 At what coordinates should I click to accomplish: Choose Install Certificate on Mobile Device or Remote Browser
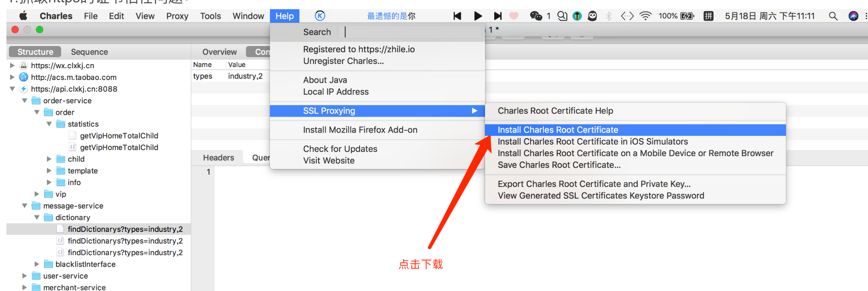635,153
